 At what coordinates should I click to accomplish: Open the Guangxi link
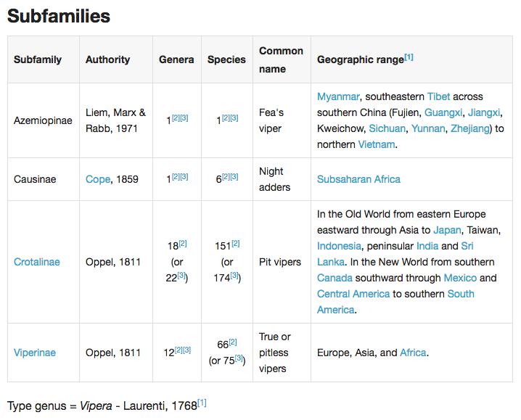[443, 112]
